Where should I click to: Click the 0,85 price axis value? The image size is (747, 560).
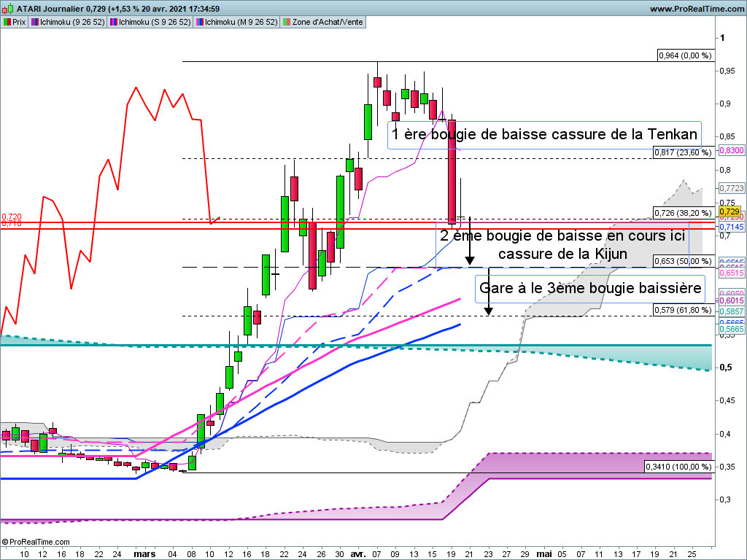tap(727, 136)
